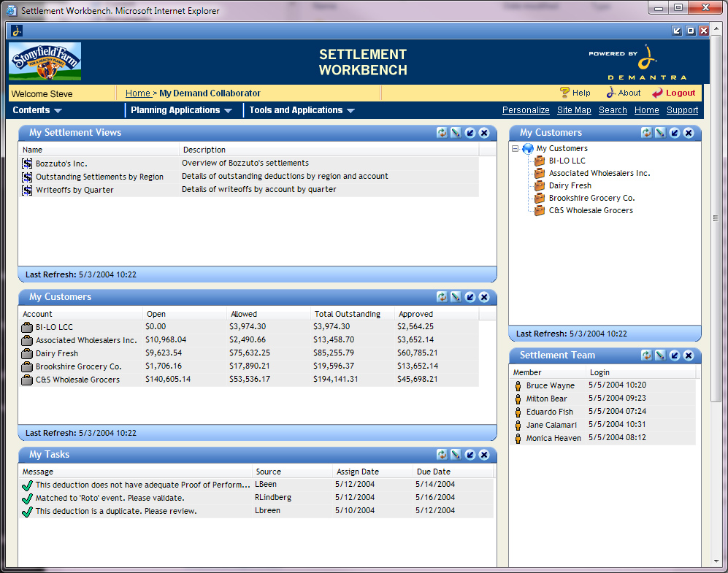Select Dairy Fresh in customers tree
The width and height of the screenshot is (728, 573).
point(570,185)
